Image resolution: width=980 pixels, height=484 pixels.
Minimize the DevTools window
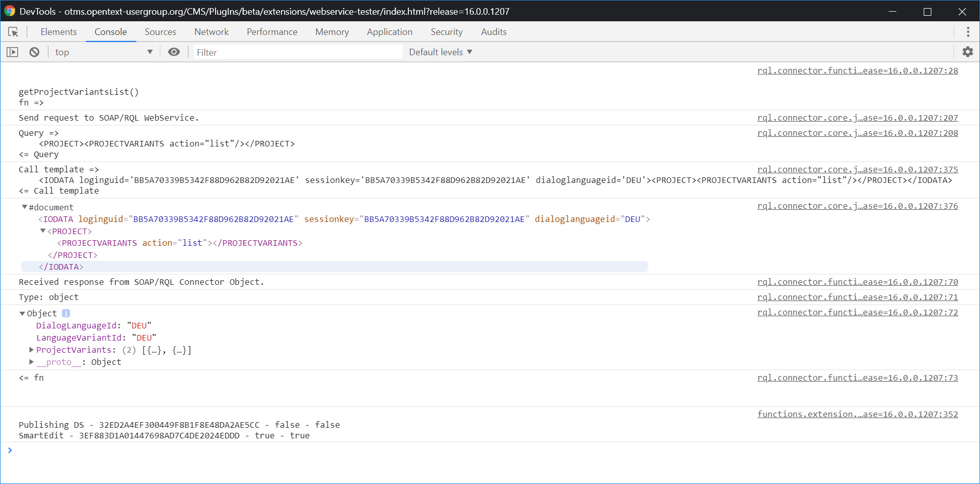pos(893,11)
